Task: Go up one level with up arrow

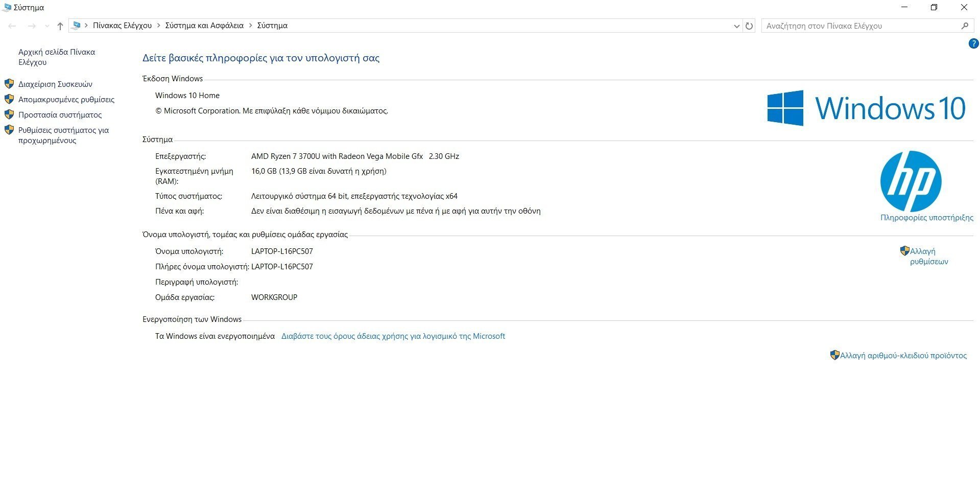Action: click(60, 26)
